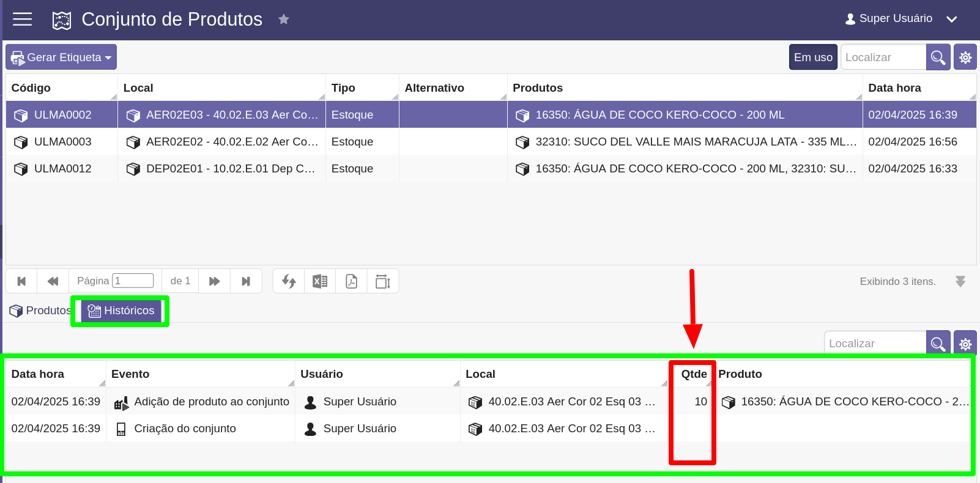Select the Adição de produto ao conjunto event

click(201, 402)
